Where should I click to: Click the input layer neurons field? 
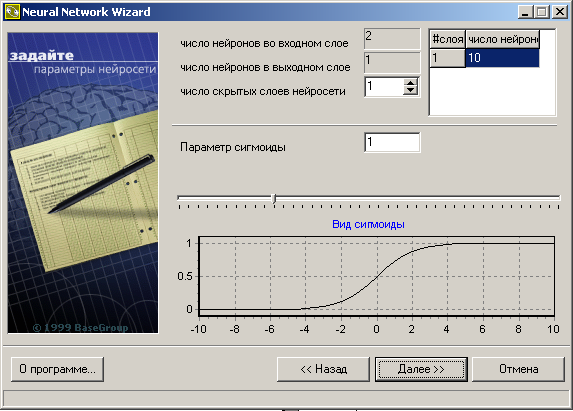click(392, 38)
